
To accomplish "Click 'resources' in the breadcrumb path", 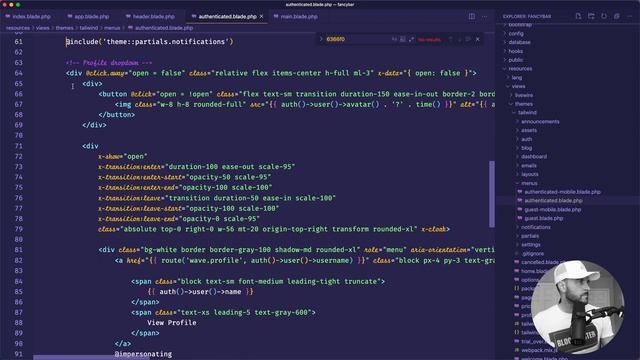I will [18, 28].
